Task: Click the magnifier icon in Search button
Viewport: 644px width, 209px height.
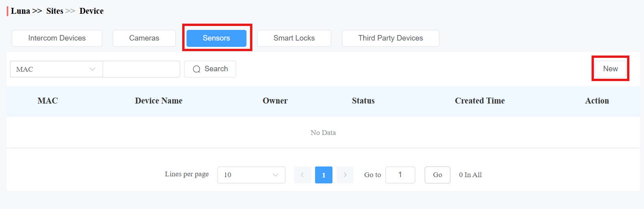Action: [196, 69]
